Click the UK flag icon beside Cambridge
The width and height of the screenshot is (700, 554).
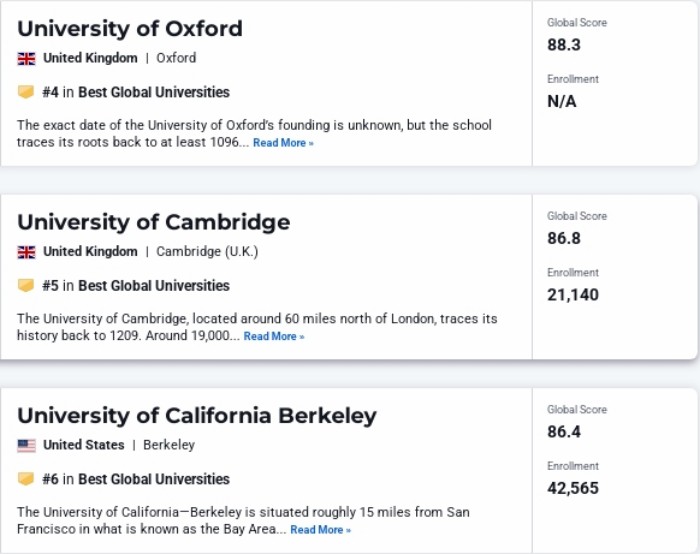tap(26, 252)
